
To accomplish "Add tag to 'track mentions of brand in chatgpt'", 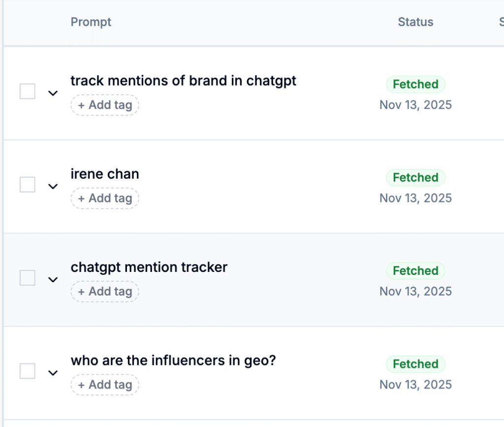I will point(105,105).
